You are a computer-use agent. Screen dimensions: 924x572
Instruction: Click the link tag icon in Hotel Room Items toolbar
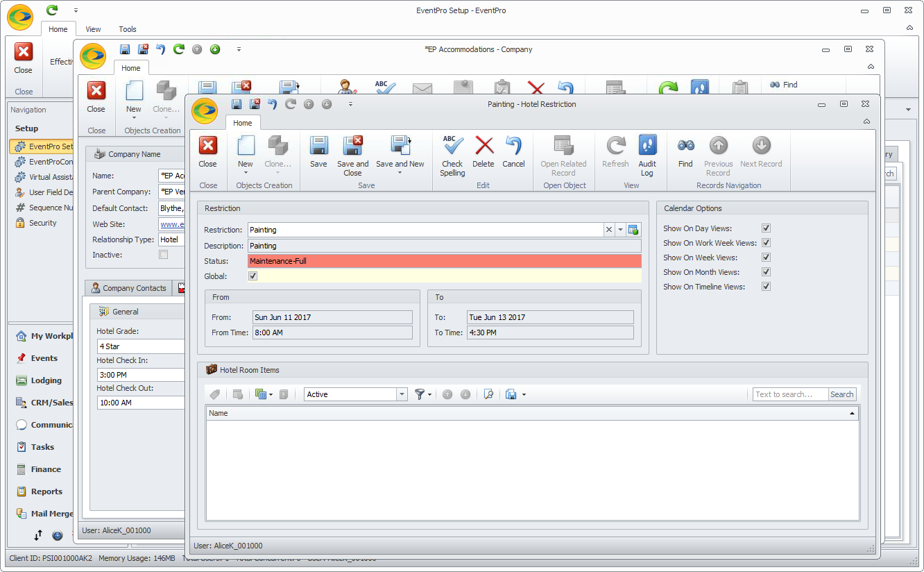[215, 394]
